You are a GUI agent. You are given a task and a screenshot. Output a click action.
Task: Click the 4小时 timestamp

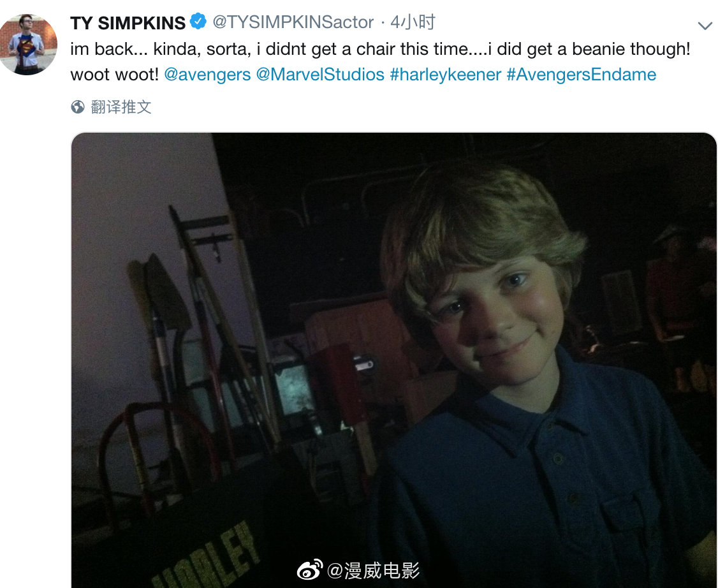[x=413, y=22]
